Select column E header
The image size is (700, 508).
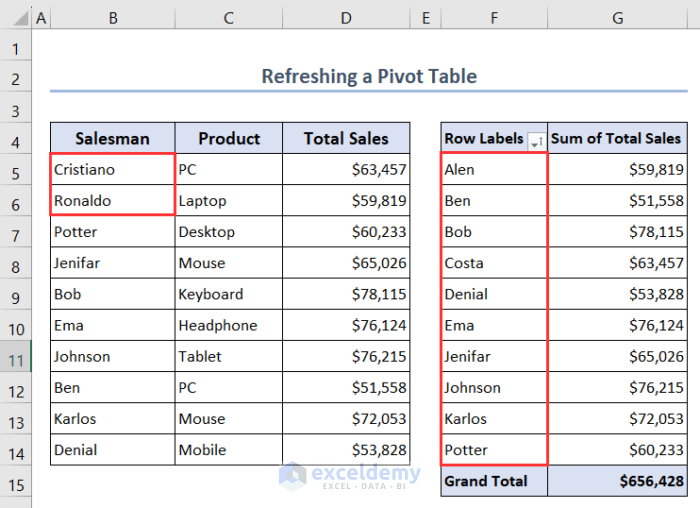pos(425,18)
